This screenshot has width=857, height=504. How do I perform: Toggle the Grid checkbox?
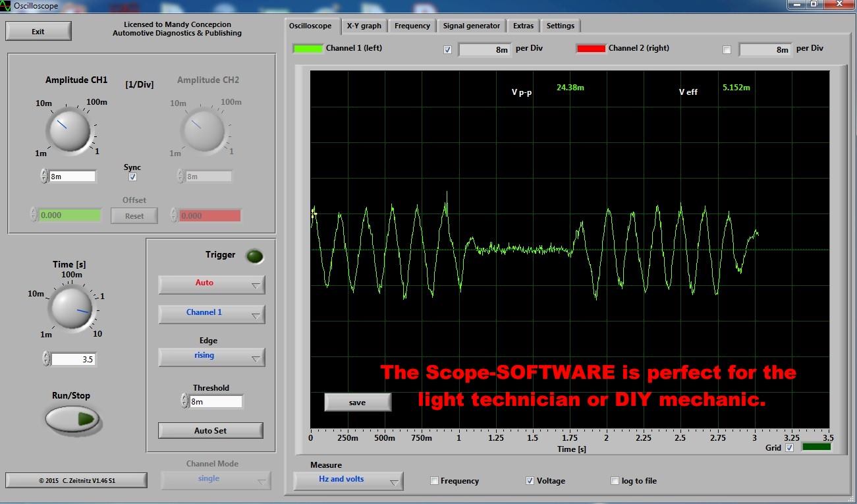[x=789, y=448]
